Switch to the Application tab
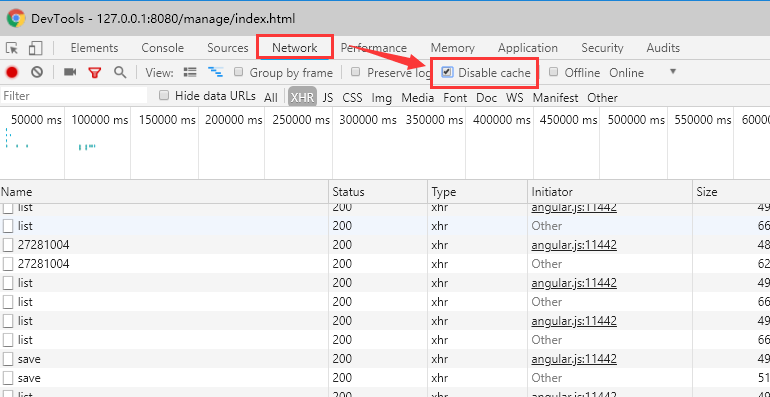Viewport: 770px width, 397px height. pos(528,48)
